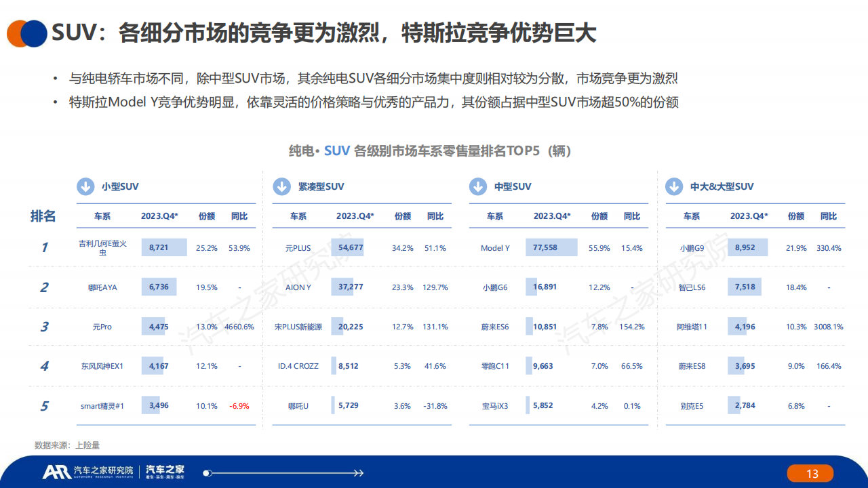The width and height of the screenshot is (868, 488).
Task: Click the 排名 column header
Action: click(43, 216)
